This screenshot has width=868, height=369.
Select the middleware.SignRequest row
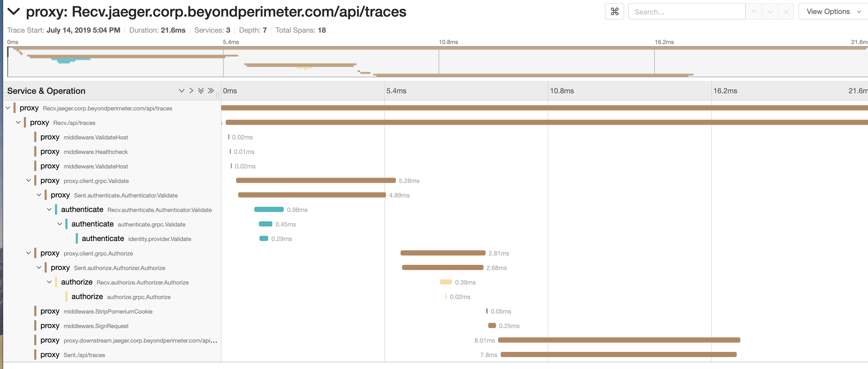(112, 325)
